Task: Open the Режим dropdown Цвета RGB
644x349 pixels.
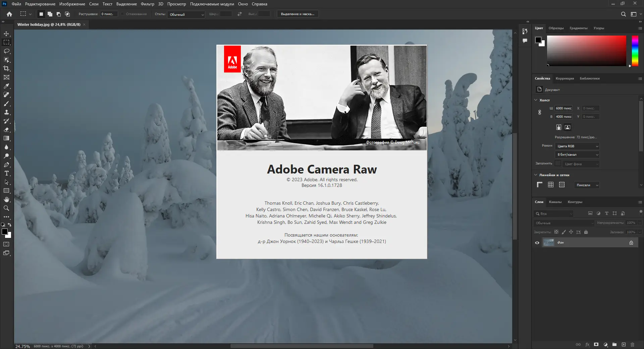Action: tap(577, 146)
